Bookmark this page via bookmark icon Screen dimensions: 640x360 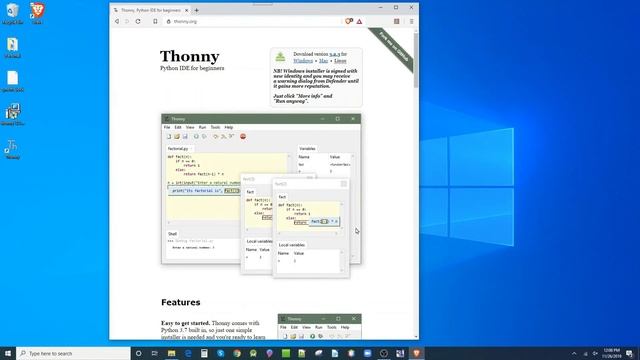(155, 21)
